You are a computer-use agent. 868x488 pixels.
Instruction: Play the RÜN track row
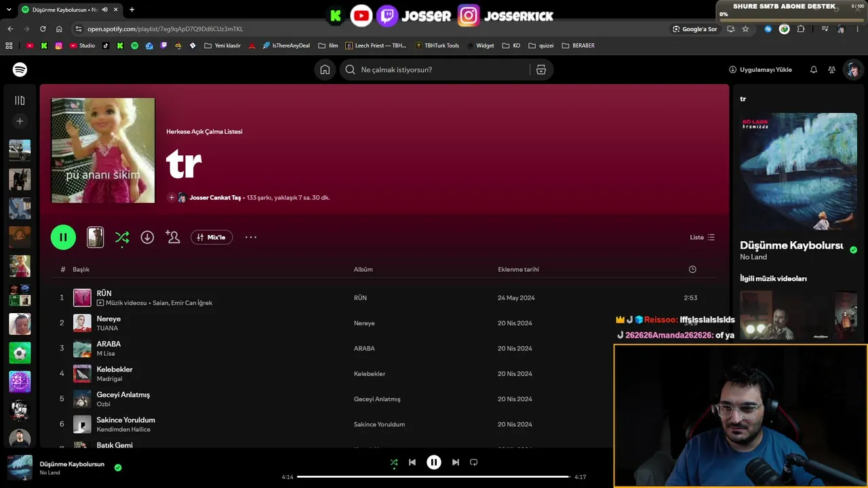click(384, 298)
